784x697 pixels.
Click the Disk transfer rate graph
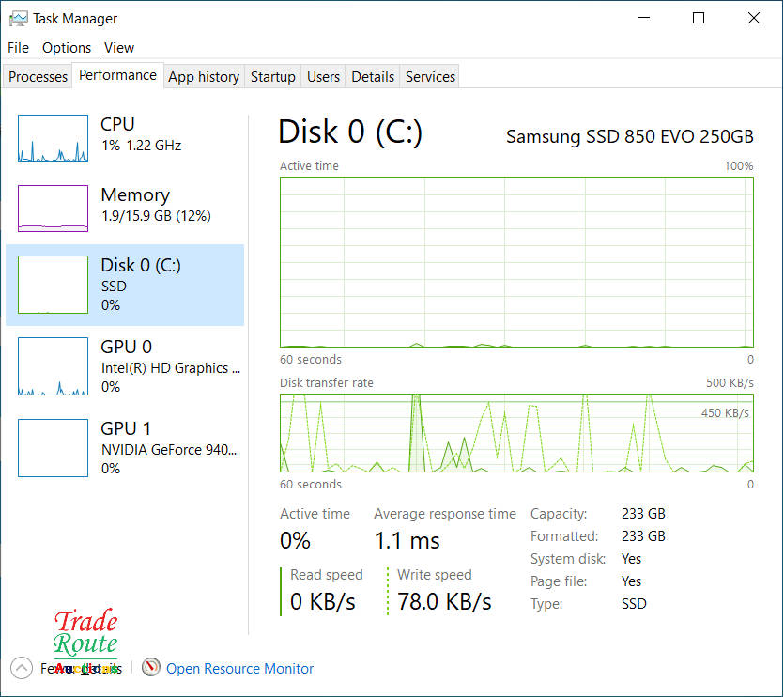516,433
